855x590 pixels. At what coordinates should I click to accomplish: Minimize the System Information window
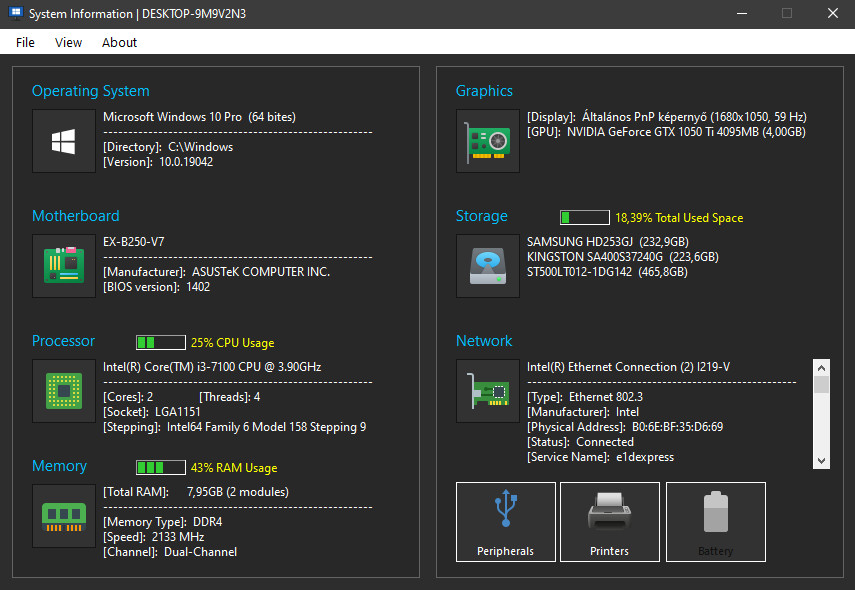point(742,14)
